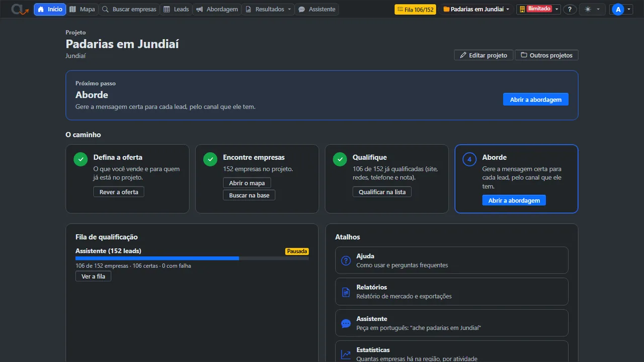Open the Assistente tab in navbar
This screenshot has height=362, width=644.
(x=317, y=9)
